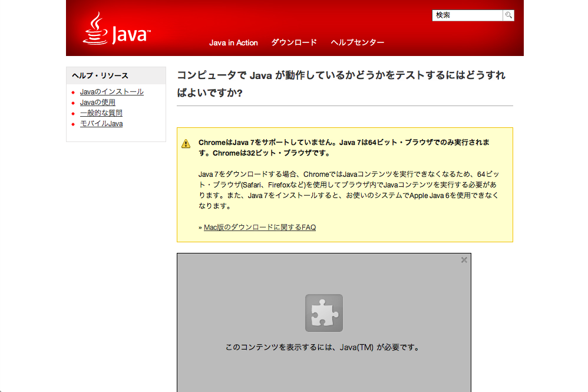Open the Java in Action menu item
The width and height of the screenshot is (588, 392).
click(x=233, y=42)
